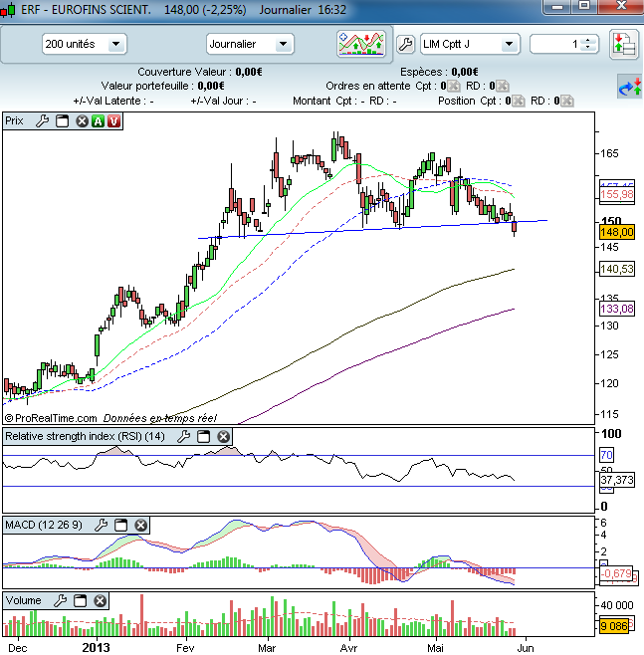Screen dimensions: 644x655
Task: Close RD position X icon
Action: 566,102
